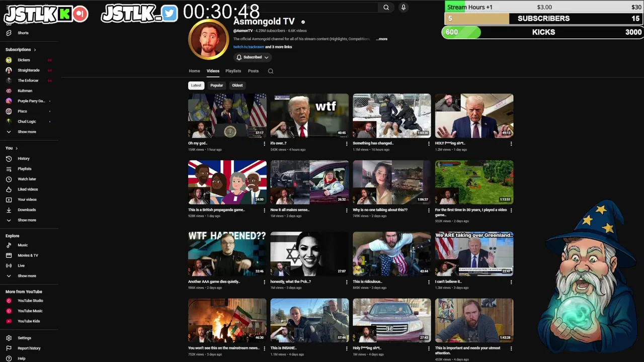Open "Another AAA game dies quietly.." title
Screen dimensions: 644x362
(x=214, y=282)
